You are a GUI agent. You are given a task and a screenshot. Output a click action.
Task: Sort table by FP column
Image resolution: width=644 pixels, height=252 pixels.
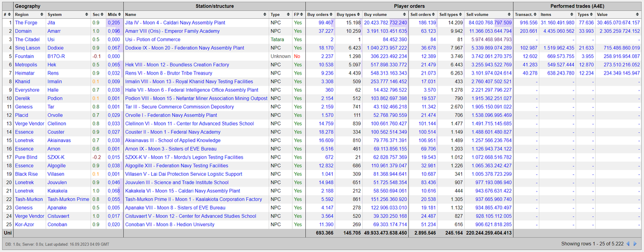click(298, 14)
